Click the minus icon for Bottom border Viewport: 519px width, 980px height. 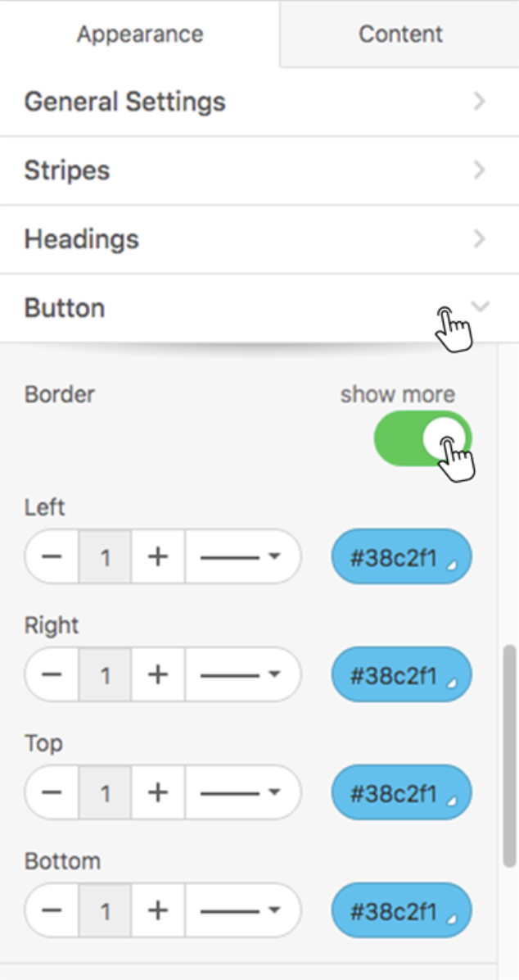52,910
